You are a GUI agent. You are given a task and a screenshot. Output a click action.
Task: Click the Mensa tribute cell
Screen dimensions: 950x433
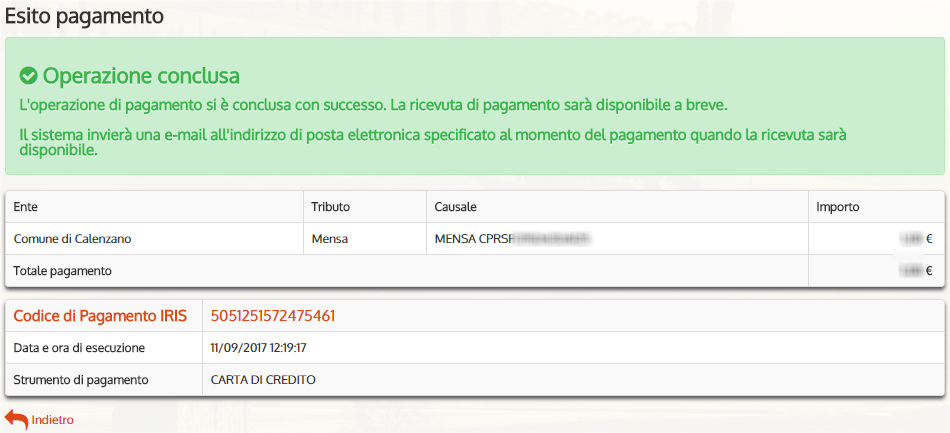tap(330, 239)
